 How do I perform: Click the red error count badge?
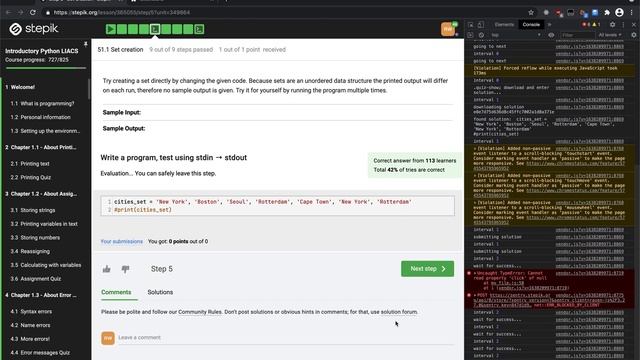(586, 24)
